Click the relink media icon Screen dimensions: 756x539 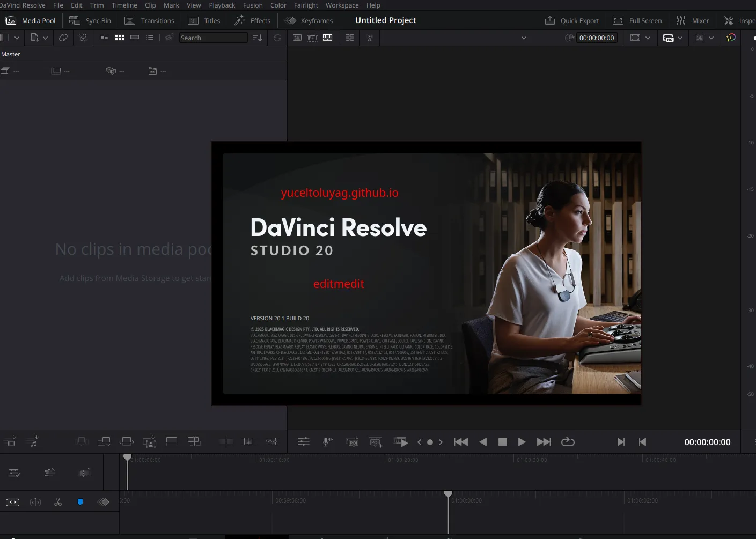pos(83,38)
